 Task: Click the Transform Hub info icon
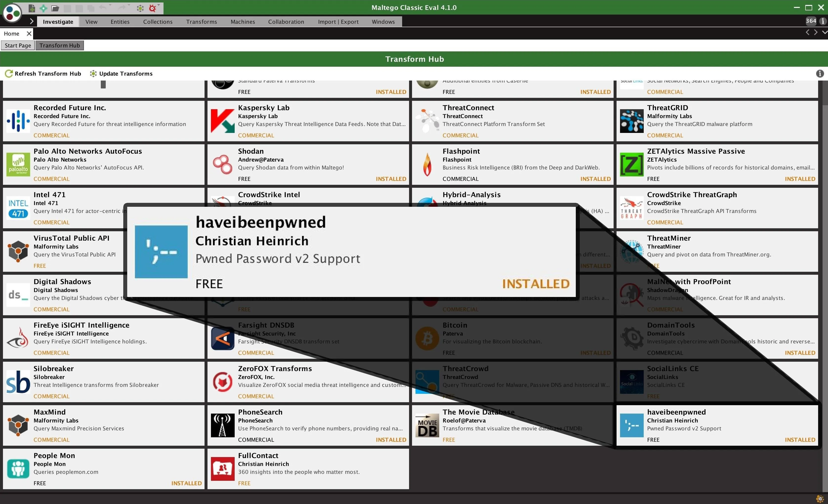[820, 74]
